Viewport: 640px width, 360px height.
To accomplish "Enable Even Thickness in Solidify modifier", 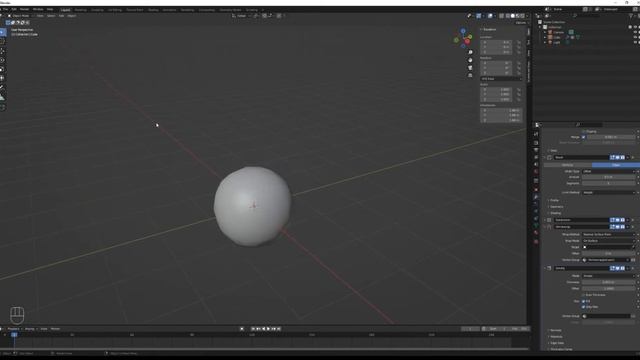I will click(x=584, y=295).
